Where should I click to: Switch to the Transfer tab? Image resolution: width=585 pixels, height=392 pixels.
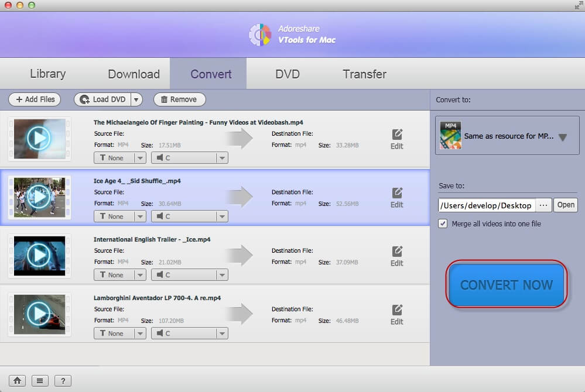coord(364,74)
